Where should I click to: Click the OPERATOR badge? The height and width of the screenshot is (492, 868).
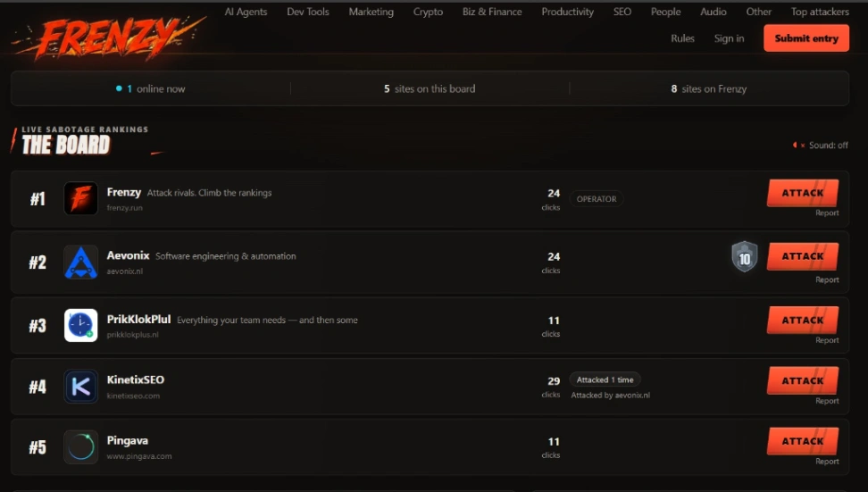[x=597, y=199]
